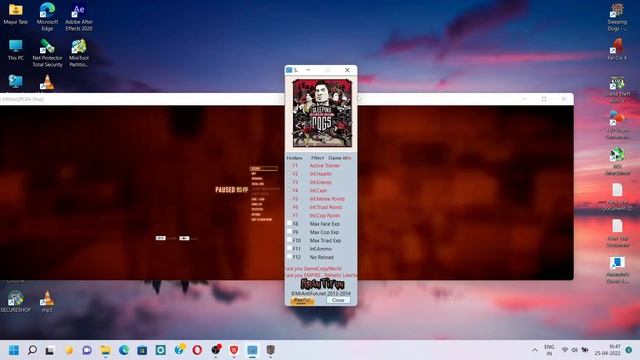Open MSI Afterburner desktop shortcut
The height and width of the screenshot is (360, 640).
(x=617, y=162)
